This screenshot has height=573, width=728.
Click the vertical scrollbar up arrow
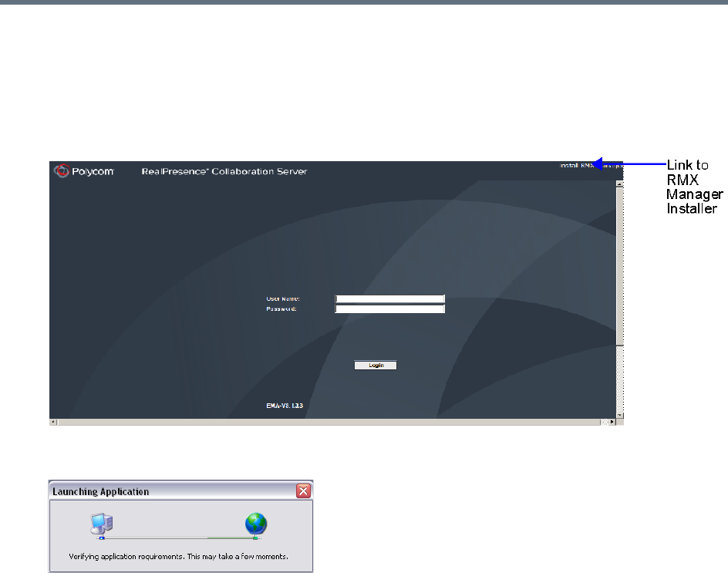(x=619, y=184)
